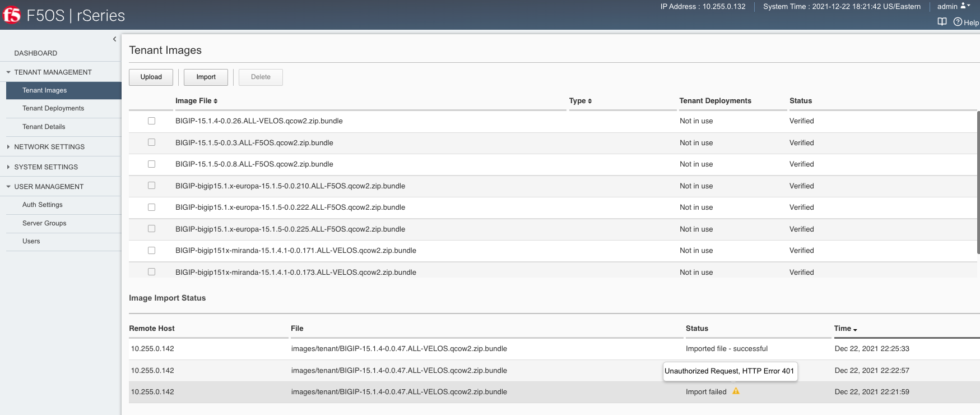Image resolution: width=980 pixels, height=415 pixels.
Task: Collapse the User Management section
Action: click(8, 187)
